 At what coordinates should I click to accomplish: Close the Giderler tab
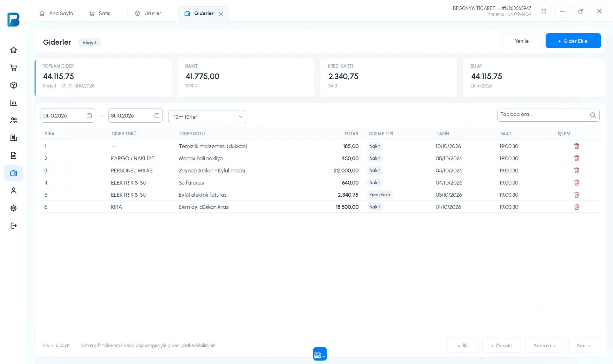coord(221,14)
